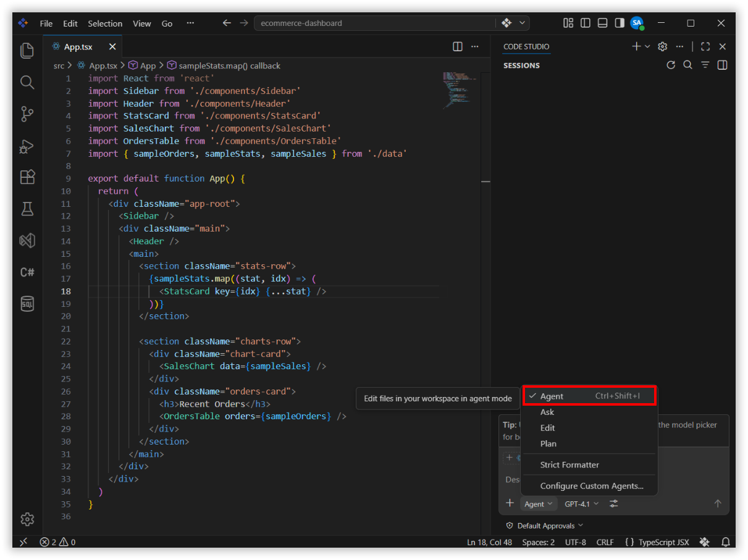Viewport: 748px width, 560px height.
Task: Open the C# activity bar view
Action: pos(27,272)
